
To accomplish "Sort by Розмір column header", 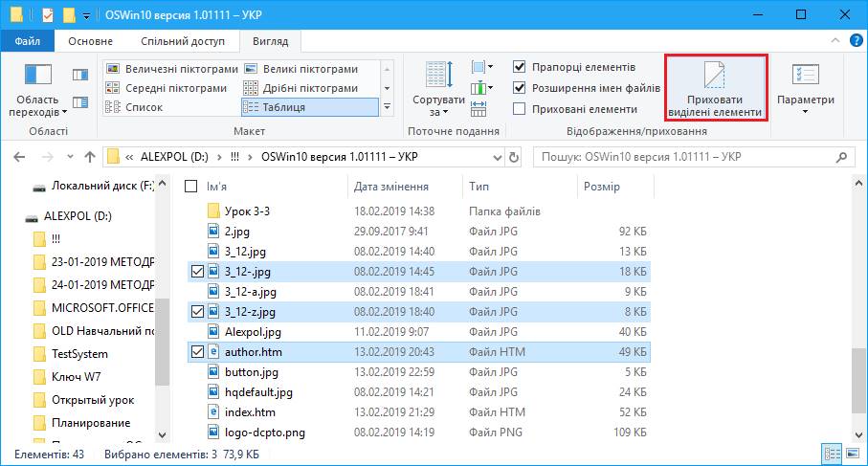I will [602, 187].
